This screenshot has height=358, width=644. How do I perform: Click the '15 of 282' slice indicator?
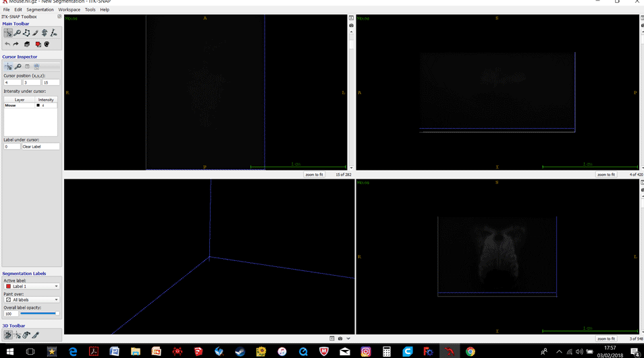[344, 175]
